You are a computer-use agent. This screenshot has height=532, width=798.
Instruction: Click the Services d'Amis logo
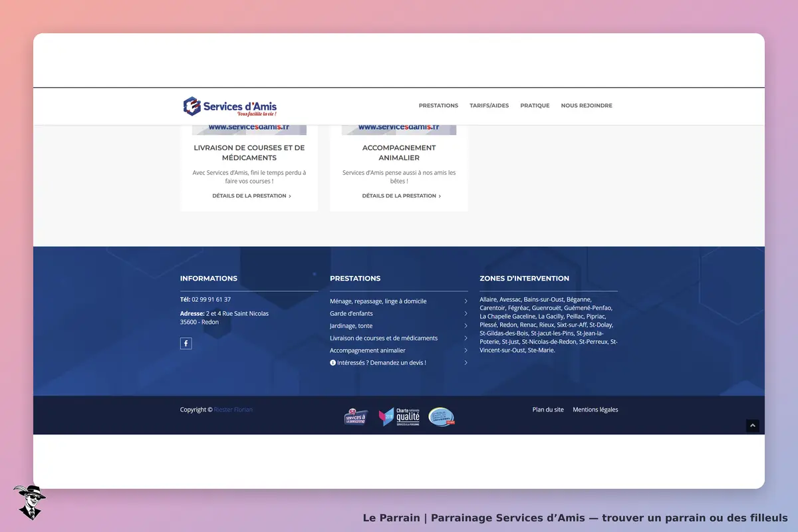[x=230, y=106]
